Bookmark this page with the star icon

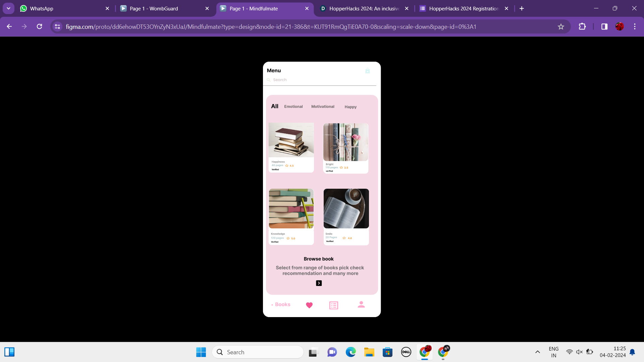pos(561,26)
